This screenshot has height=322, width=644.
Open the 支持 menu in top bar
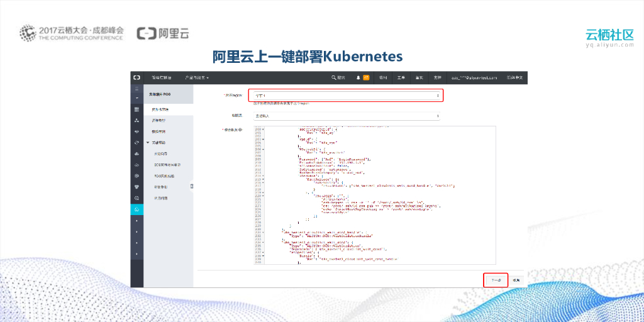pos(436,77)
